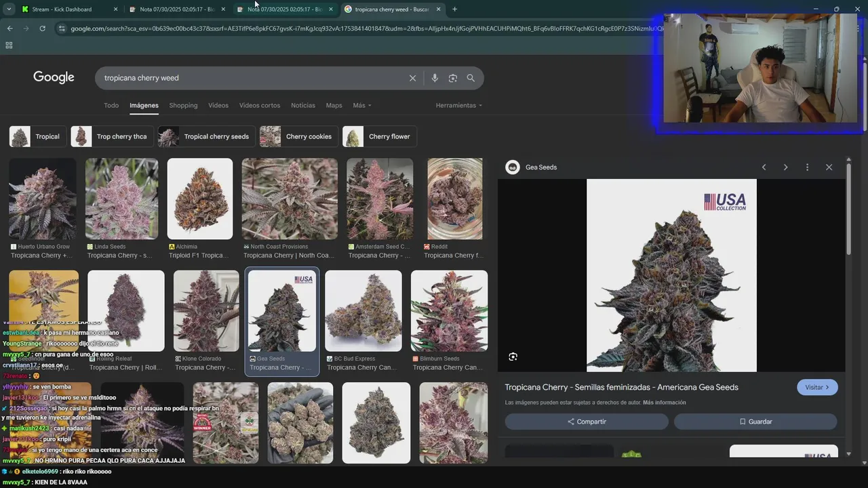Open the Herramientas tools dropdown
This screenshot has width=868, height=488.
tap(459, 106)
